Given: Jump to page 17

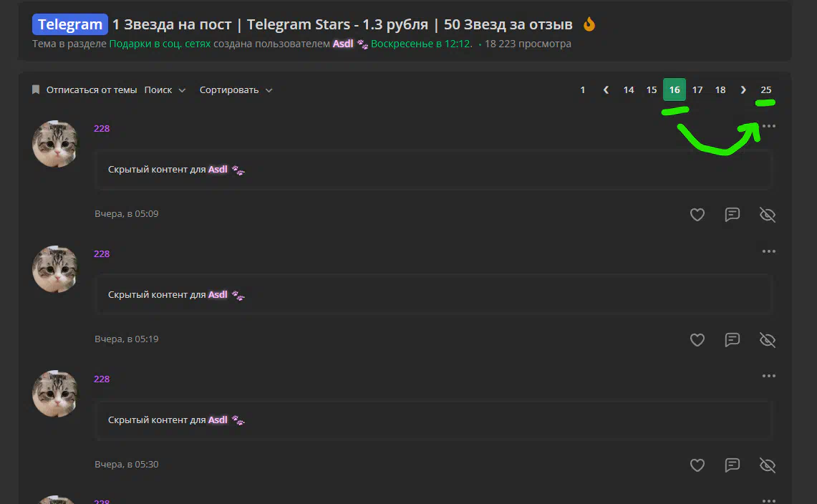Looking at the screenshot, I should pyautogui.click(x=697, y=89).
